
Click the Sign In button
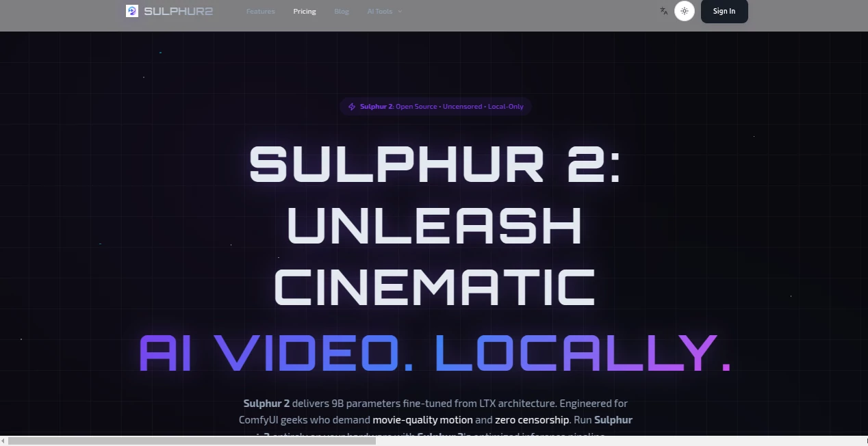[x=724, y=11]
